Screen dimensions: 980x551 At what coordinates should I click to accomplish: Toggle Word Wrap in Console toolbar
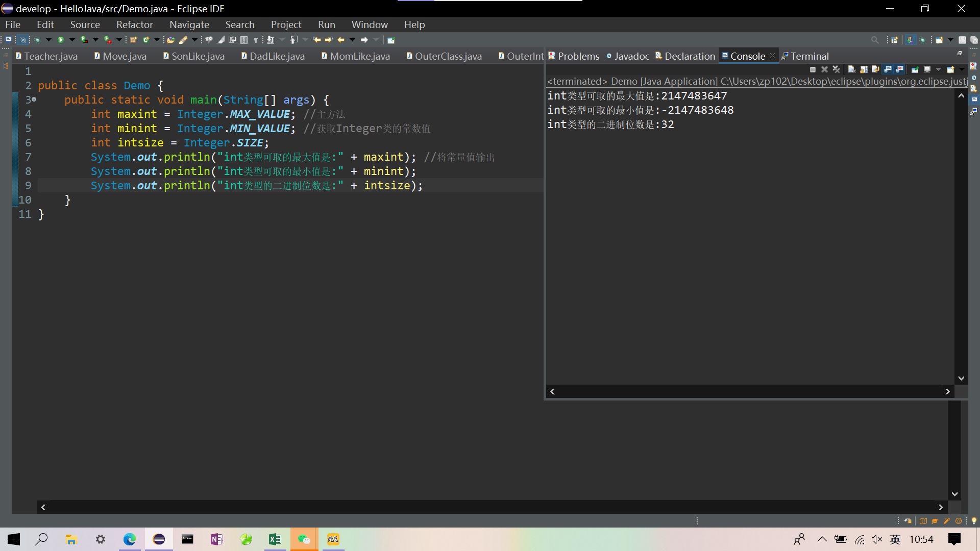[875, 69]
